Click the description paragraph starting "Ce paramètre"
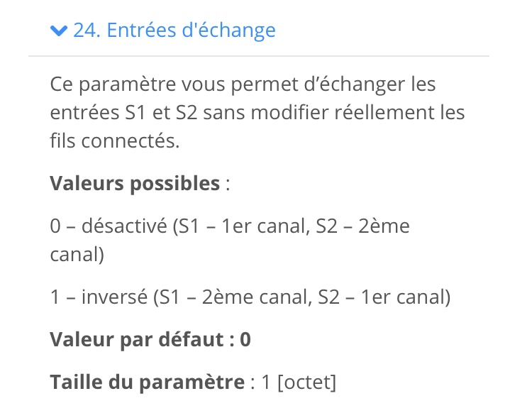This screenshot has height=418, width=532. coord(257,112)
